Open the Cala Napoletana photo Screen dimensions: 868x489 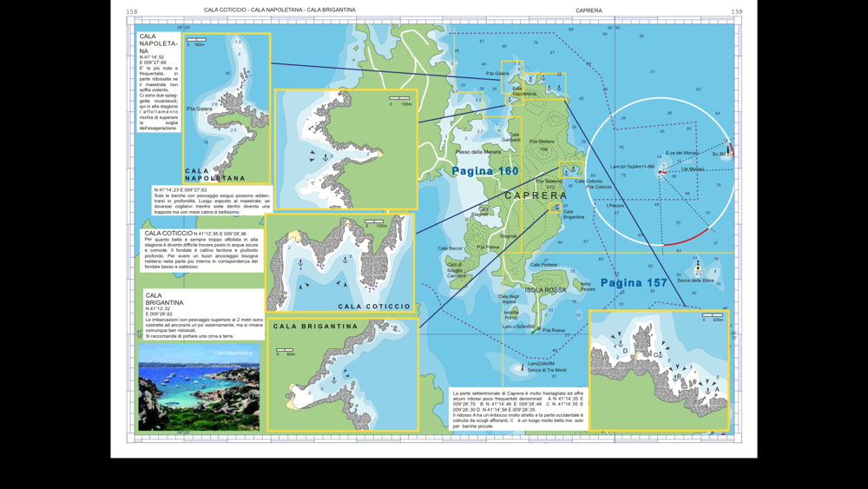click(x=199, y=387)
